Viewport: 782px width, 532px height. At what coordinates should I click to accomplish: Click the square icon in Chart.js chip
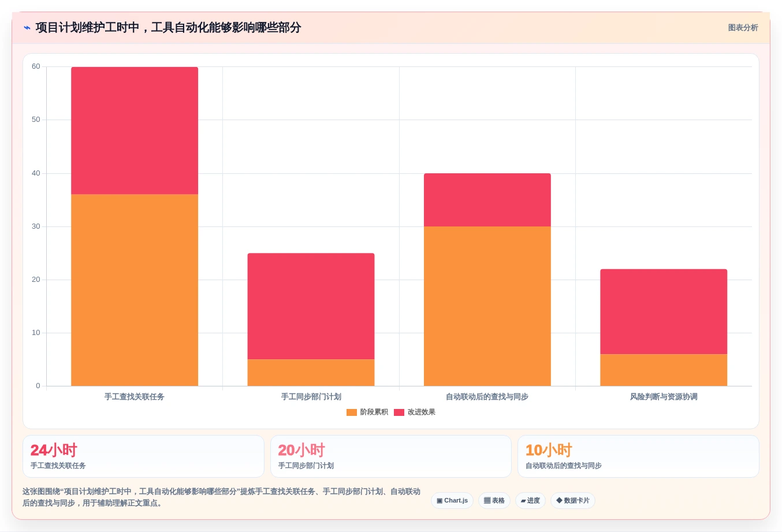point(440,501)
